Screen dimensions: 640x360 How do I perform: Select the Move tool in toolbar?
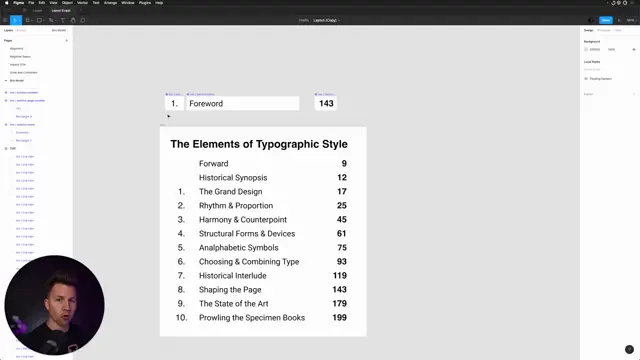pyautogui.click(x=15, y=20)
